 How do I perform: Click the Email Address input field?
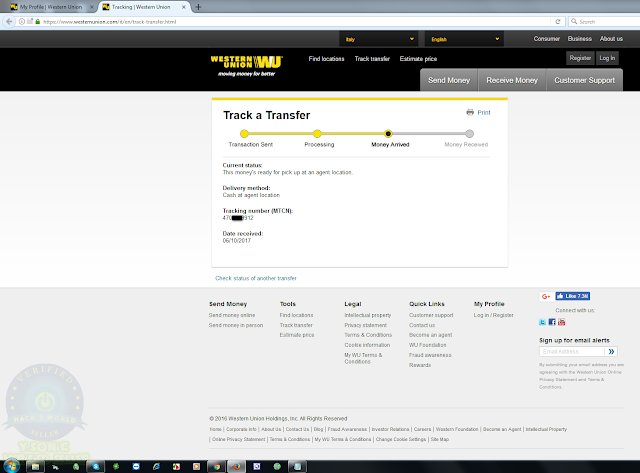572,351
